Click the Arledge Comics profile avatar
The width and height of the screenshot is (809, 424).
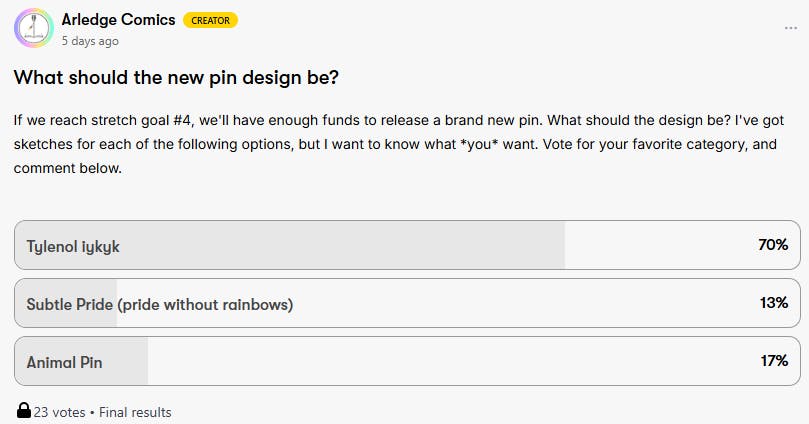[x=33, y=29]
